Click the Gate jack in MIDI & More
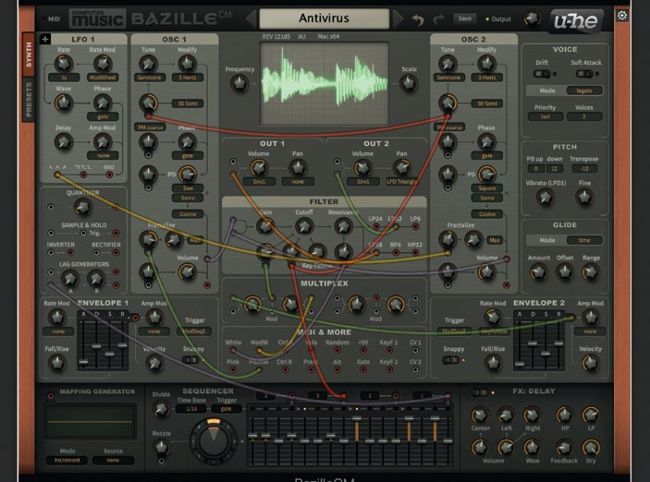The image size is (650, 482). (x=363, y=370)
